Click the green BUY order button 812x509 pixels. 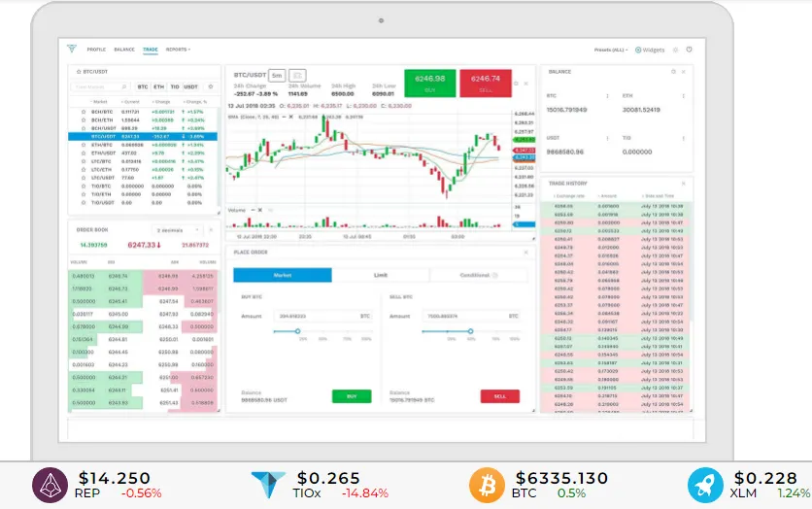coord(352,396)
